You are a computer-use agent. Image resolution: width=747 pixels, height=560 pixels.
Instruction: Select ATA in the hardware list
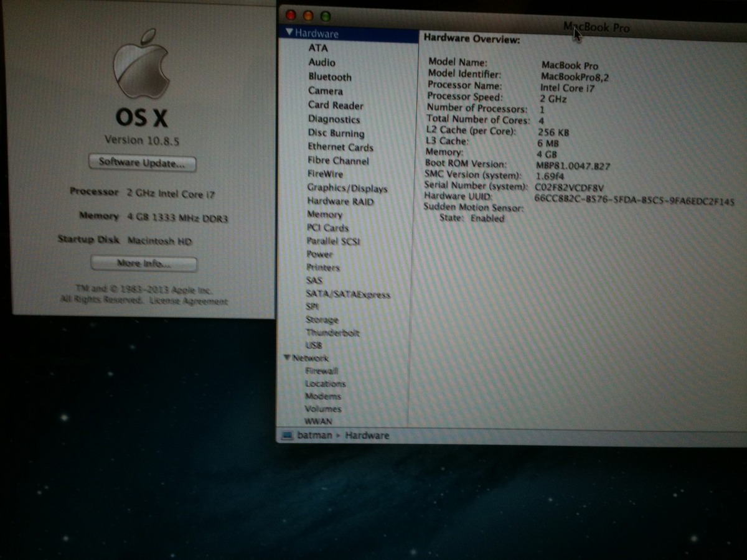pyautogui.click(x=317, y=48)
